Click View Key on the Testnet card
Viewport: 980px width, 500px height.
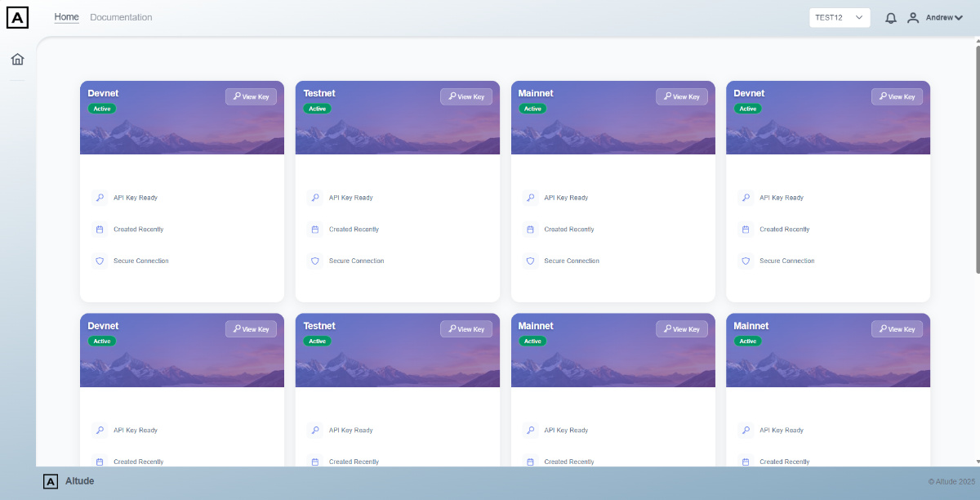(x=466, y=96)
